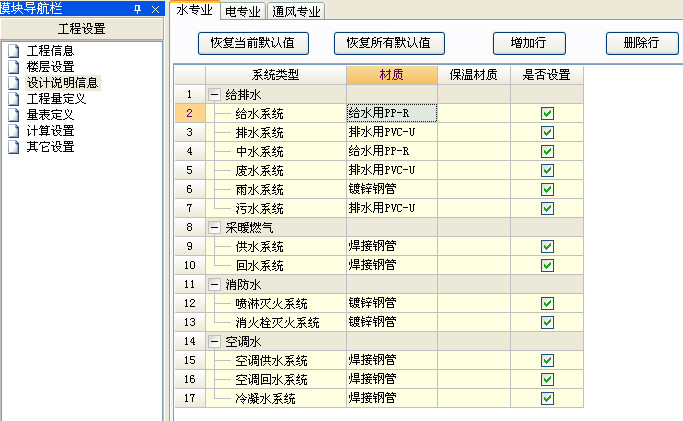
Task: Click the 回水系统 row name
Action: (260, 266)
